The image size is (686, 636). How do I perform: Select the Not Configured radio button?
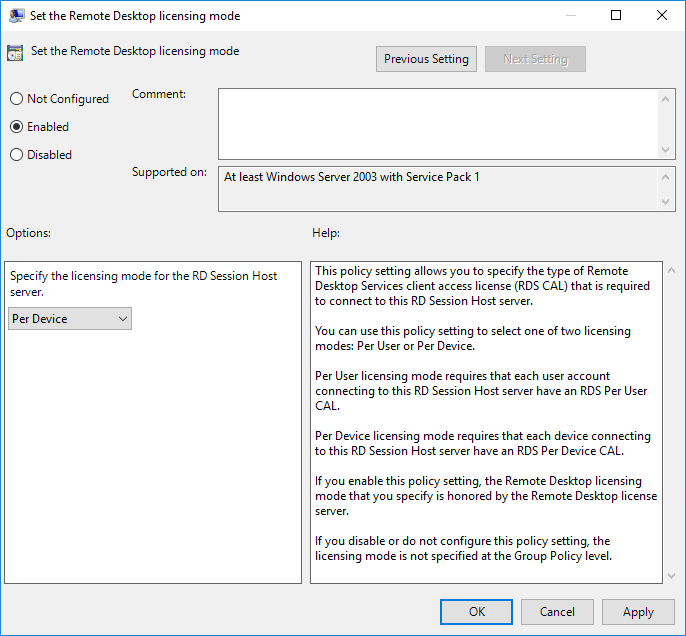[16, 99]
